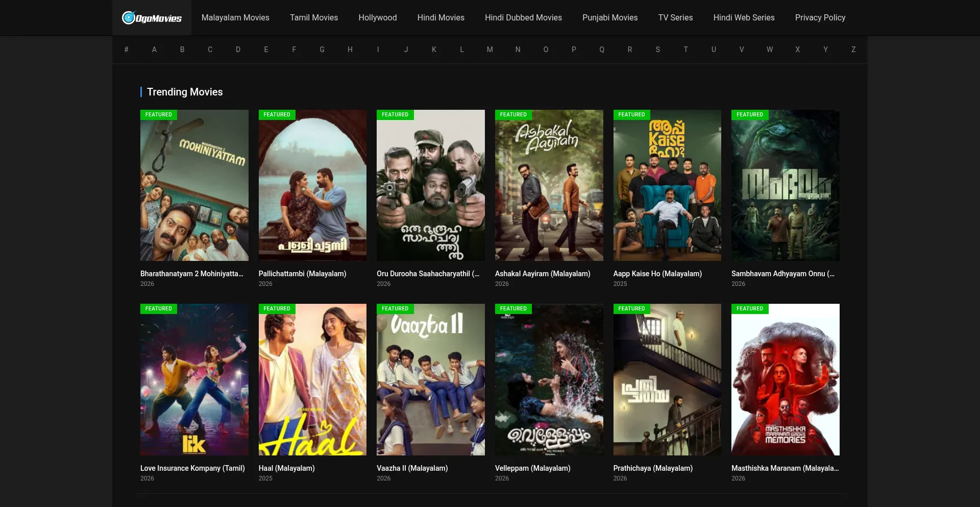Click Vaazha II (Malayalam) title link

click(x=412, y=468)
